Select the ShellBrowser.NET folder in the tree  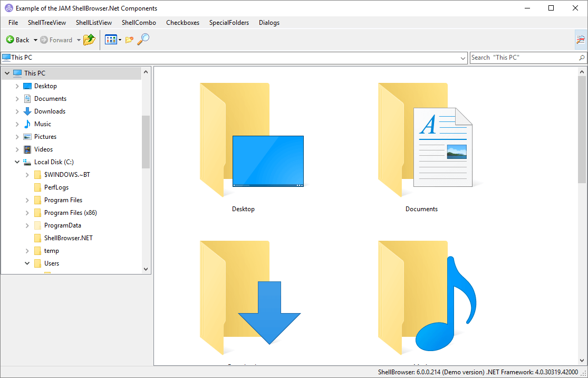pos(69,238)
